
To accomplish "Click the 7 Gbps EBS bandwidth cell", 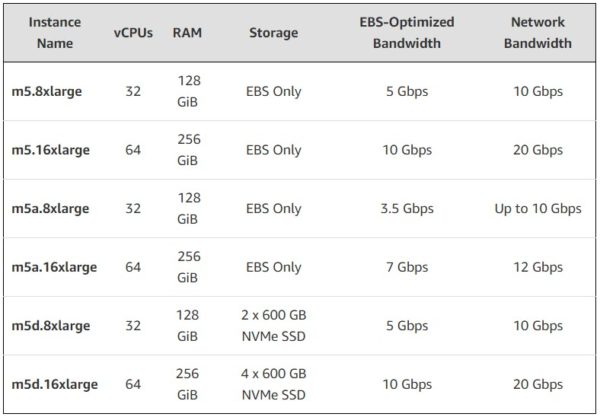I will click(407, 267).
